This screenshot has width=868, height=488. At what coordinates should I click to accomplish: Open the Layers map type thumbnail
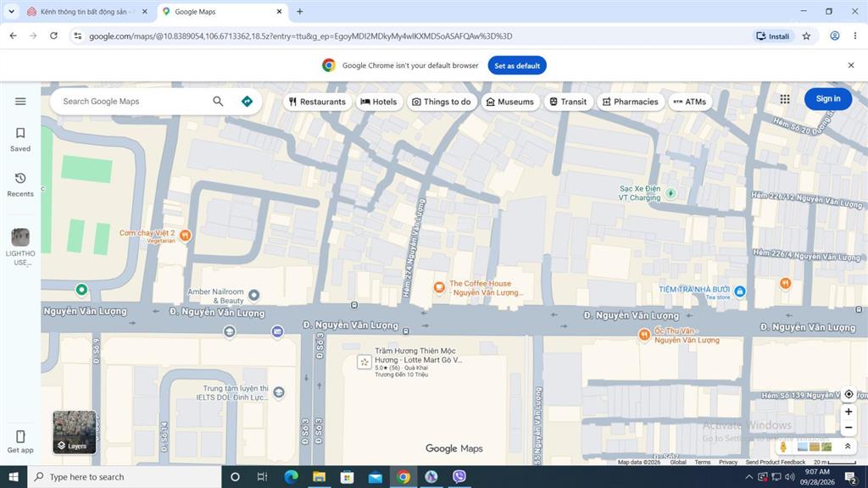(x=75, y=432)
